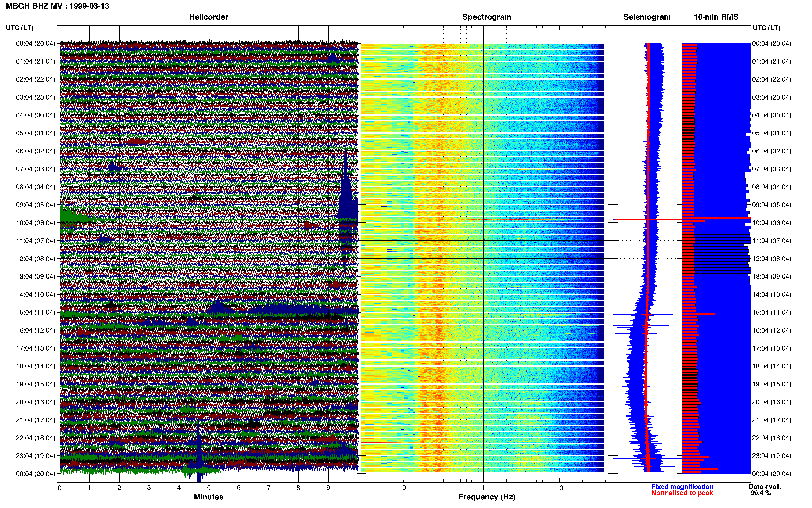Click the red 'Normalised to peak' legend text

(x=682, y=493)
